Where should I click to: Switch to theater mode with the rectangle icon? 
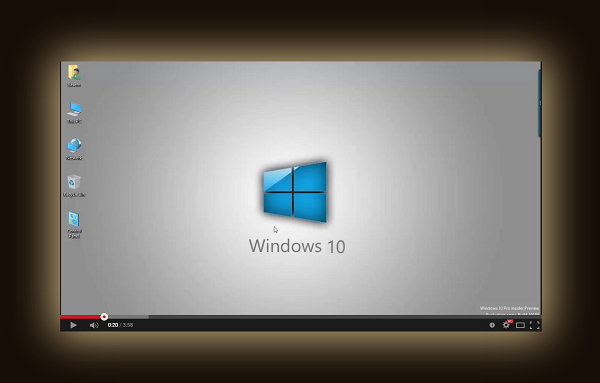(520, 325)
